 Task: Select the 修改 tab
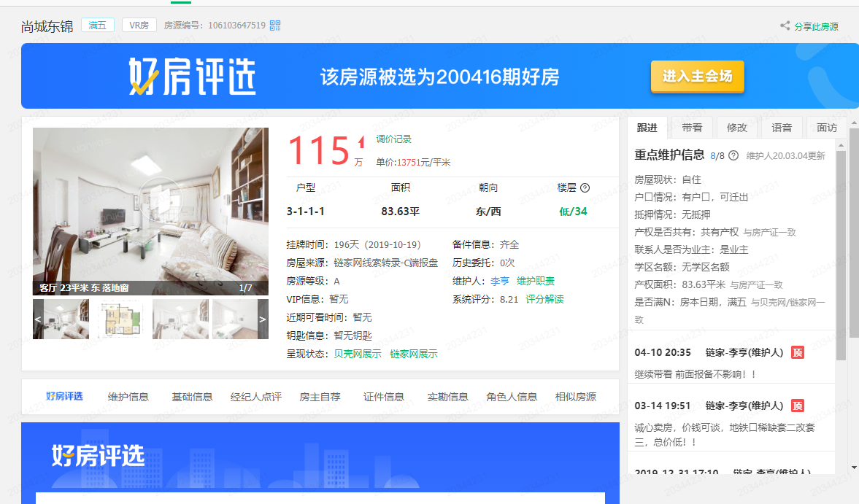coord(737,128)
